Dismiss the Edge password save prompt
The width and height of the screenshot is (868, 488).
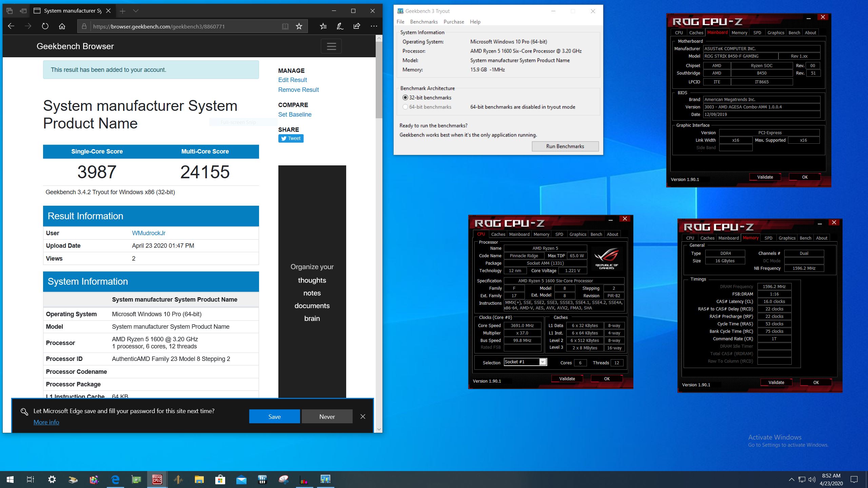[363, 416]
